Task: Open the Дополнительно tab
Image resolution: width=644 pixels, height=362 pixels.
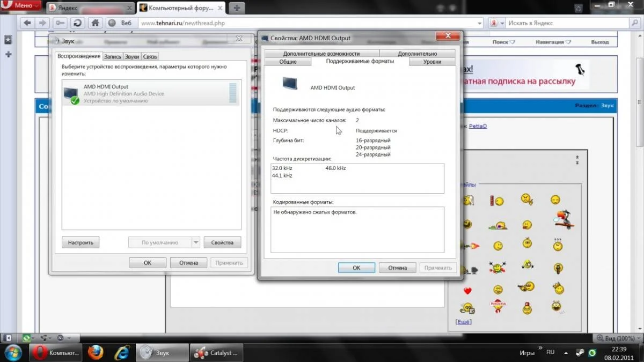Action: [x=417, y=54]
